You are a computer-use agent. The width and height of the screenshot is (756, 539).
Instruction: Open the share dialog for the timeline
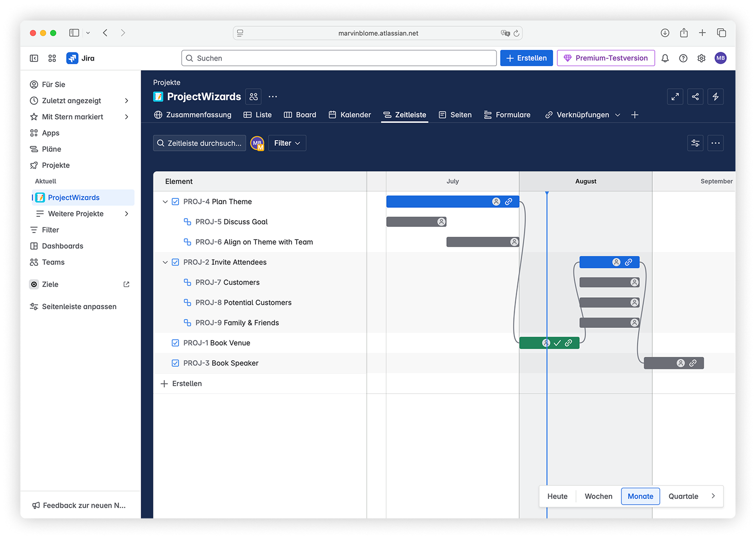[x=695, y=97]
